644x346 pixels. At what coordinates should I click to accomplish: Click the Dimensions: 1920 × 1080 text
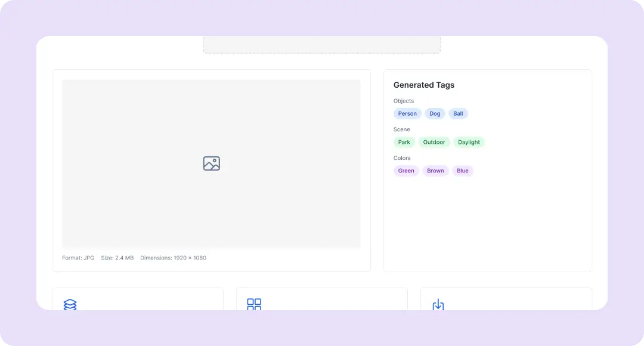pos(173,258)
